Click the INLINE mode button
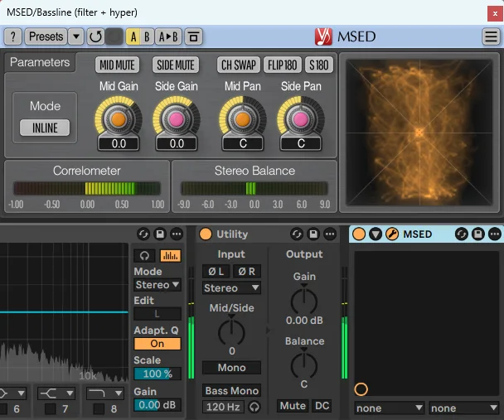 (45, 128)
